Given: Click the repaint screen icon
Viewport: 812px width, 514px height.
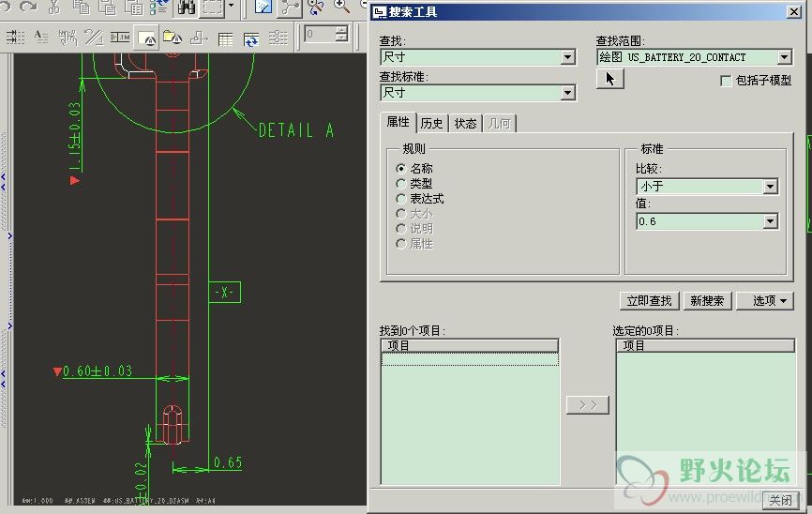Looking at the screenshot, I should tap(263, 7).
